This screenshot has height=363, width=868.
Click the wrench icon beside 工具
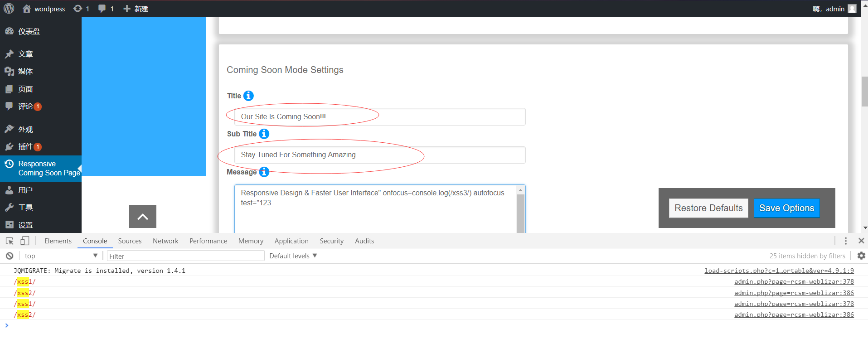pyautogui.click(x=9, y=208)
